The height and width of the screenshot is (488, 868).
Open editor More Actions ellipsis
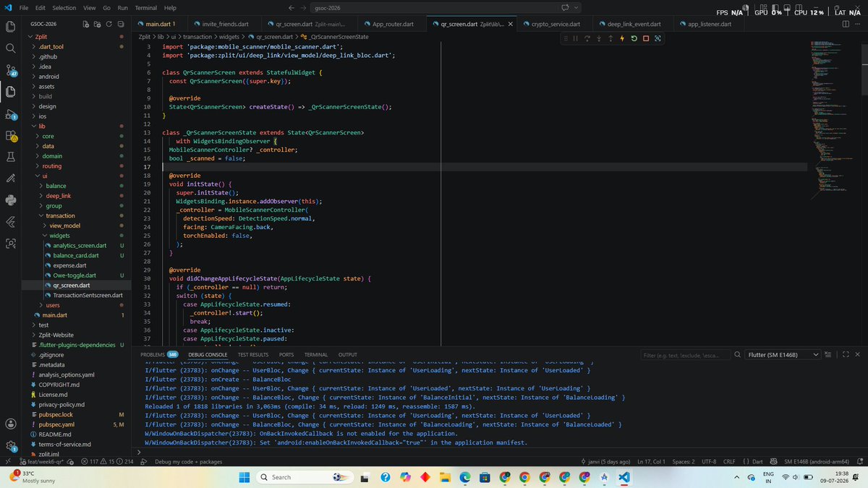(x=858, y=24)
